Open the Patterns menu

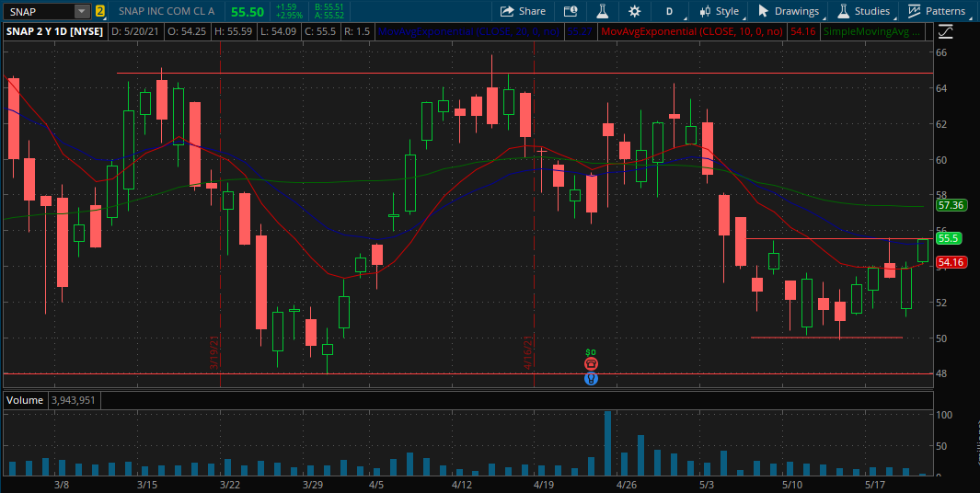coord(936,11)
